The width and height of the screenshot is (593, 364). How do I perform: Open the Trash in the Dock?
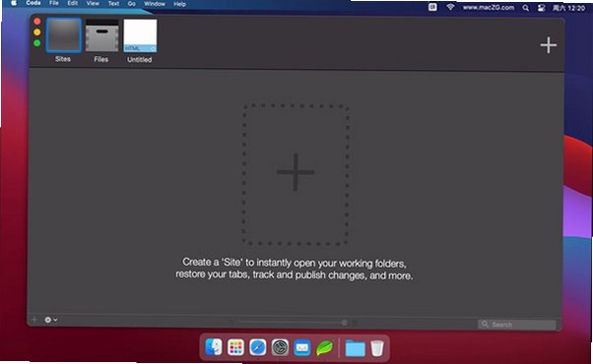pyautogui.click(x=376, y=348)
